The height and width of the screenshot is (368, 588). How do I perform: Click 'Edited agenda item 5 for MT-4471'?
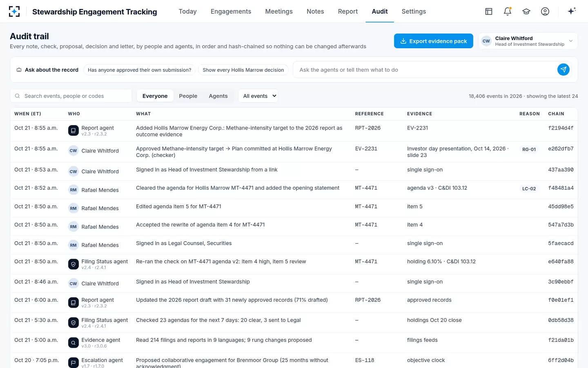(x=178, y=206)
